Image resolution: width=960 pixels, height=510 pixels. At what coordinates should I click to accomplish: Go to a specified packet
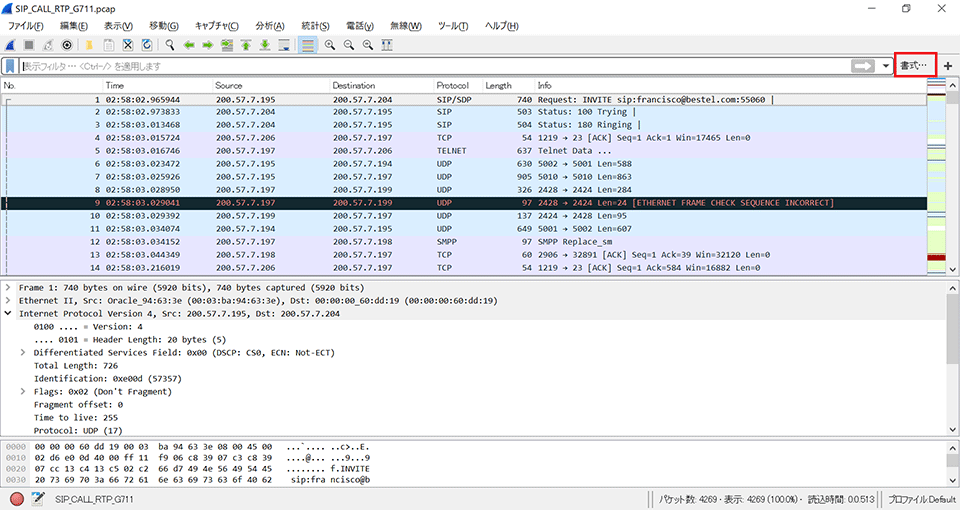pyautogui.click(x=227, y=45)
